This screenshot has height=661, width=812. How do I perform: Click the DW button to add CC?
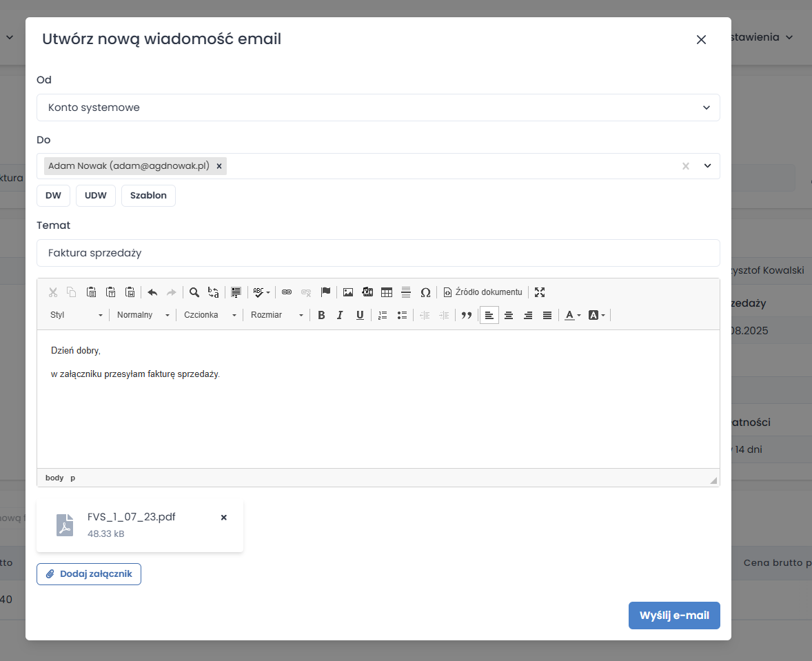coord(53,196)
